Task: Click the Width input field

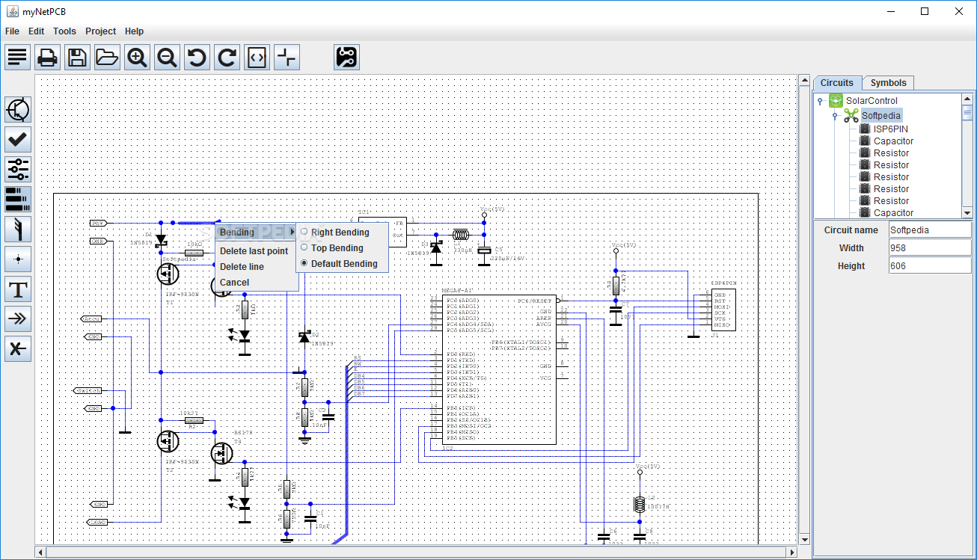Action: point(929,248)
